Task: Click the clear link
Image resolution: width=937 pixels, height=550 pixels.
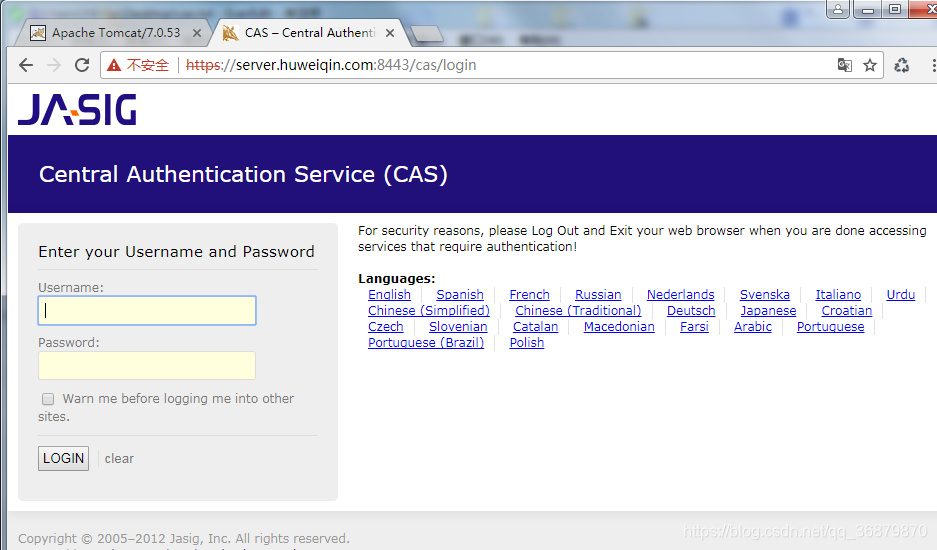Action: coord(119,459)
